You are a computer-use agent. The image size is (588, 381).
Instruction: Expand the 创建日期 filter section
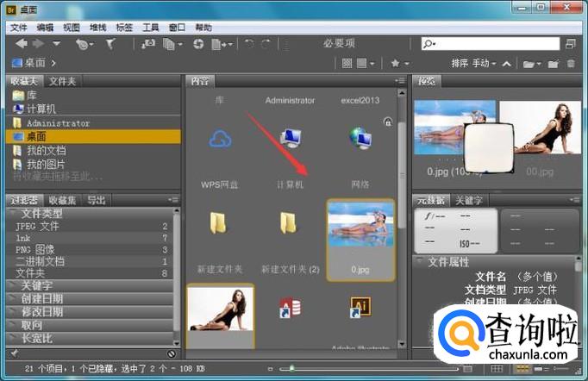[41, 298]
